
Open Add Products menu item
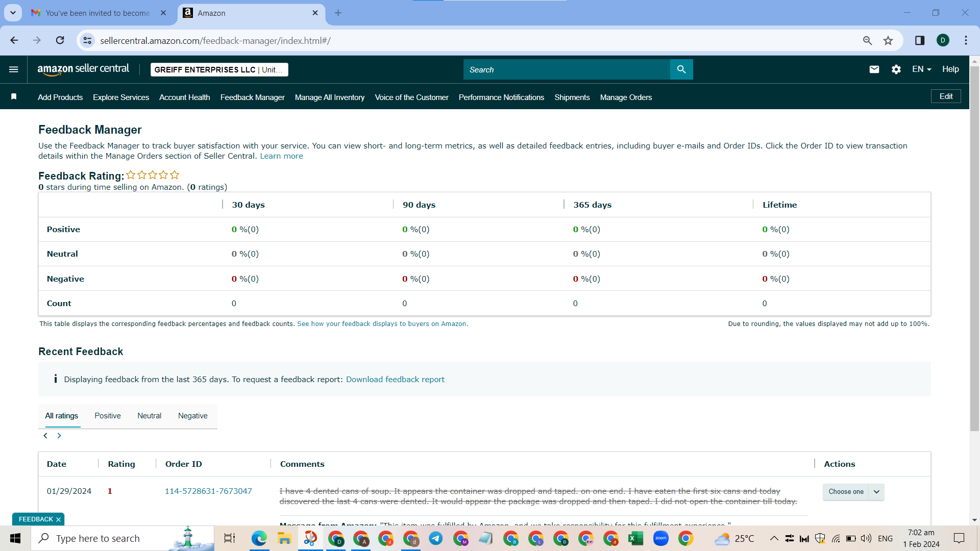tap(60, 97)
